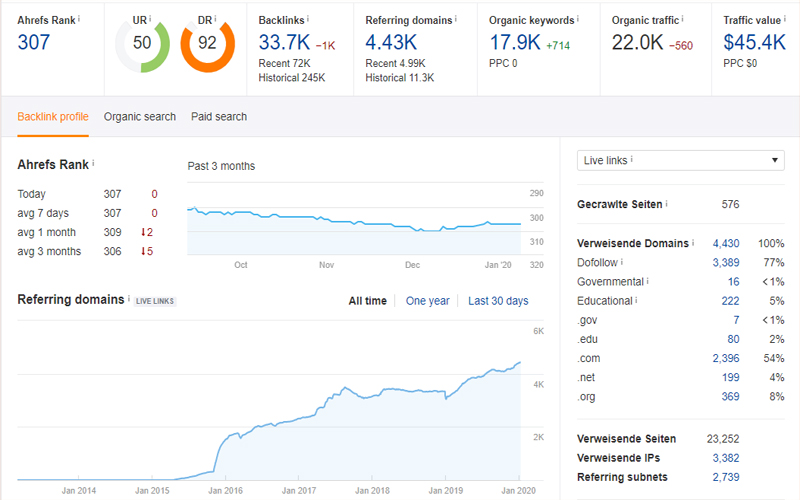The height and width of the screenshot is (500, 800).
Task: Switch to Organic search tab
Action: pyautogui.click(x=140, y=117)
